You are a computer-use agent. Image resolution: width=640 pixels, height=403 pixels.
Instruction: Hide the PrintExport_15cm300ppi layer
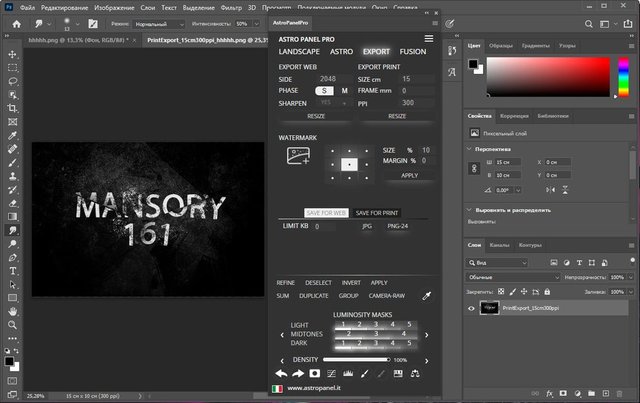click(x=471, y=308)
